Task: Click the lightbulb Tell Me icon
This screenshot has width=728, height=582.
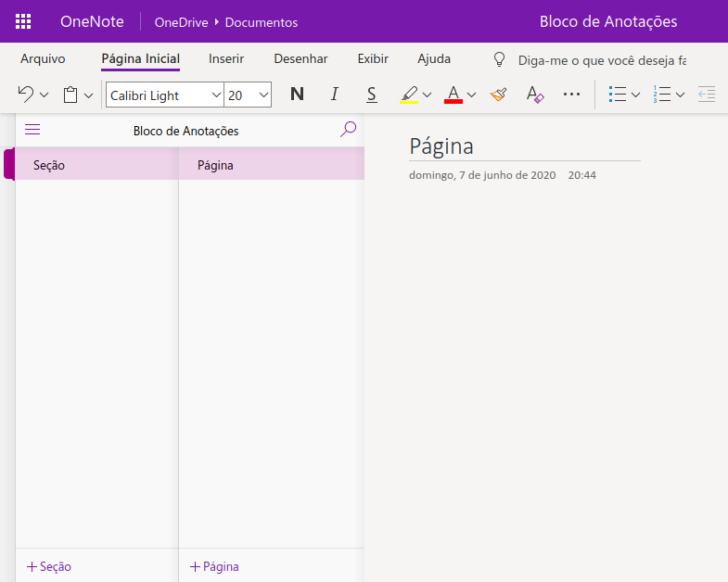Action: point(499,59)
